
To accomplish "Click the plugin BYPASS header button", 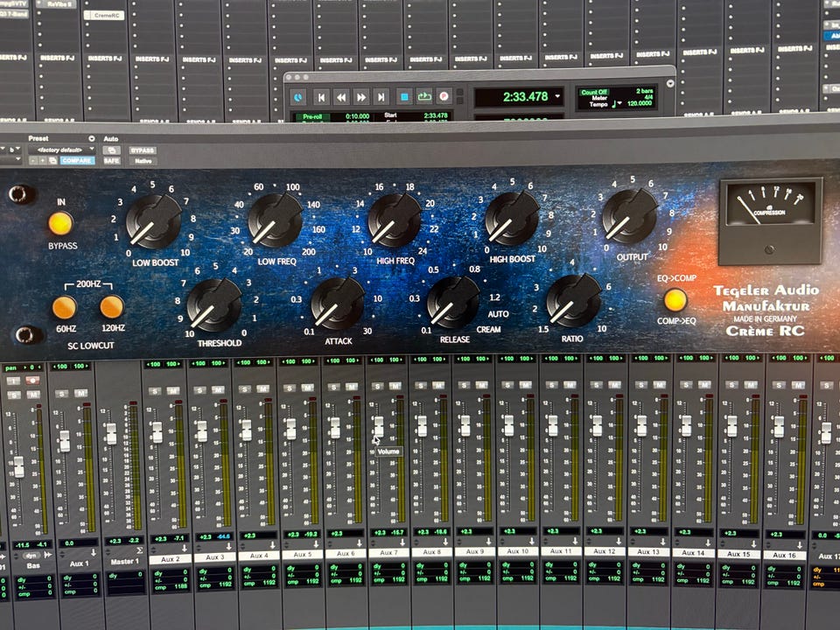I will [143, 150].
